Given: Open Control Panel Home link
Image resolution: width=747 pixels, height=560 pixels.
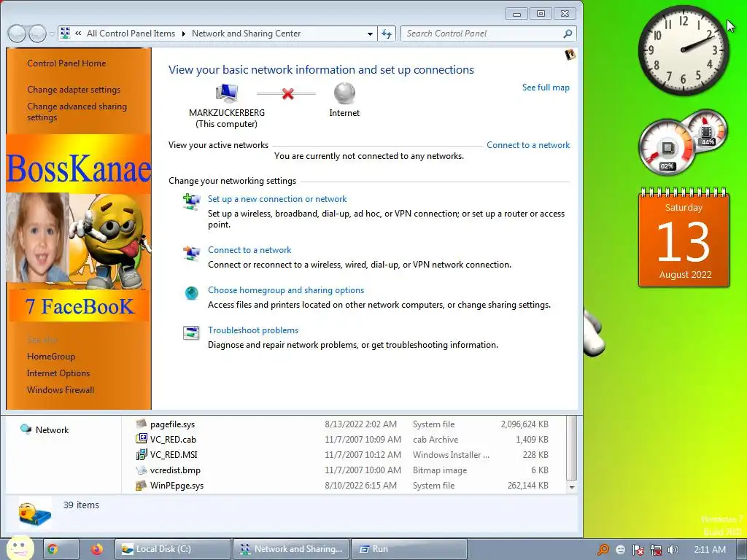Looking at the screenshot, I should pos(66,63).
